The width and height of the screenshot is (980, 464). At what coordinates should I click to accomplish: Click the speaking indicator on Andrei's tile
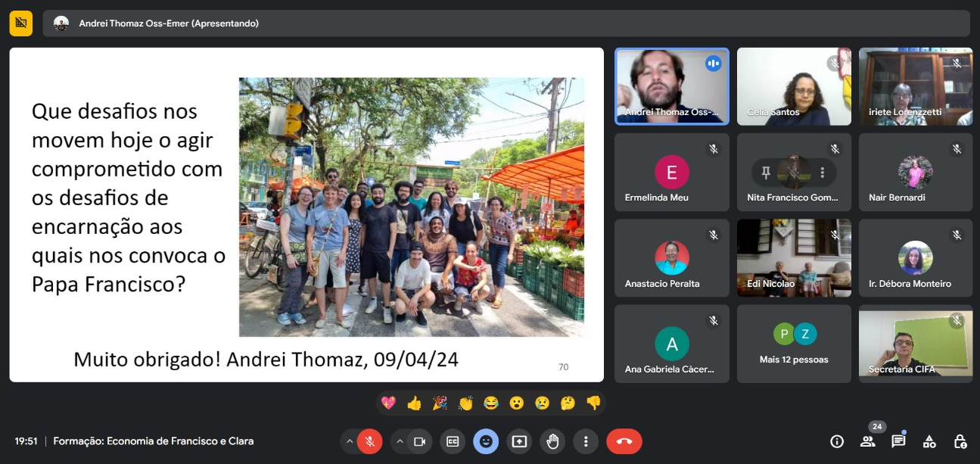tap(713, 64)
